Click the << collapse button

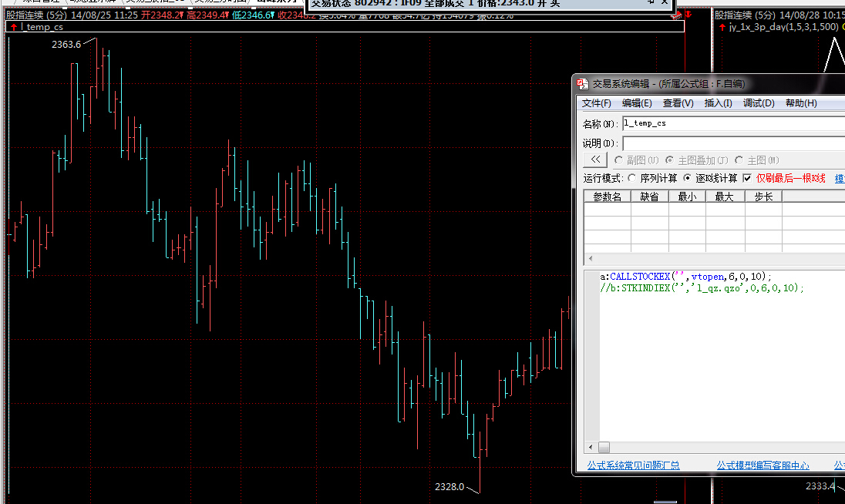[x=595, y=160]
